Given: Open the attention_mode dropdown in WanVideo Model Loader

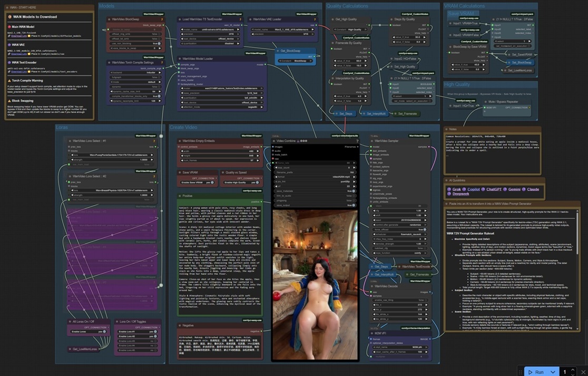Looking at the screenshot, I should click(222, 107).
